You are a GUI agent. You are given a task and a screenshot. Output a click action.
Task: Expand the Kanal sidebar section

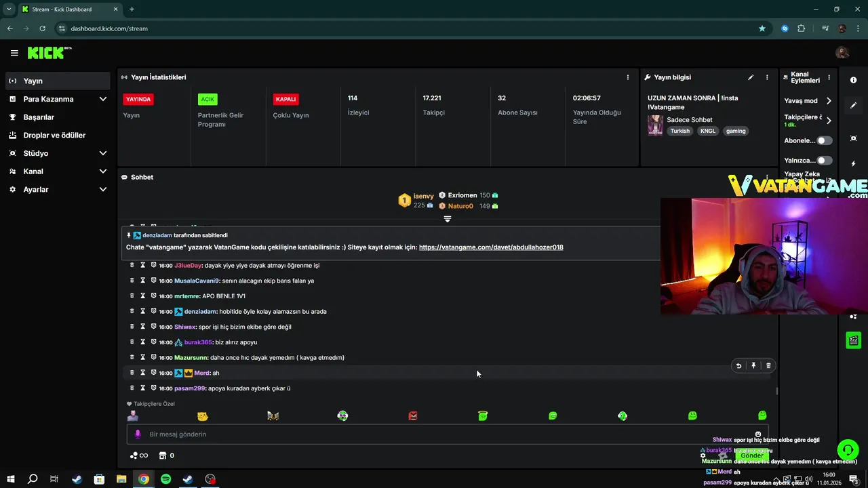tap(58, 171)
